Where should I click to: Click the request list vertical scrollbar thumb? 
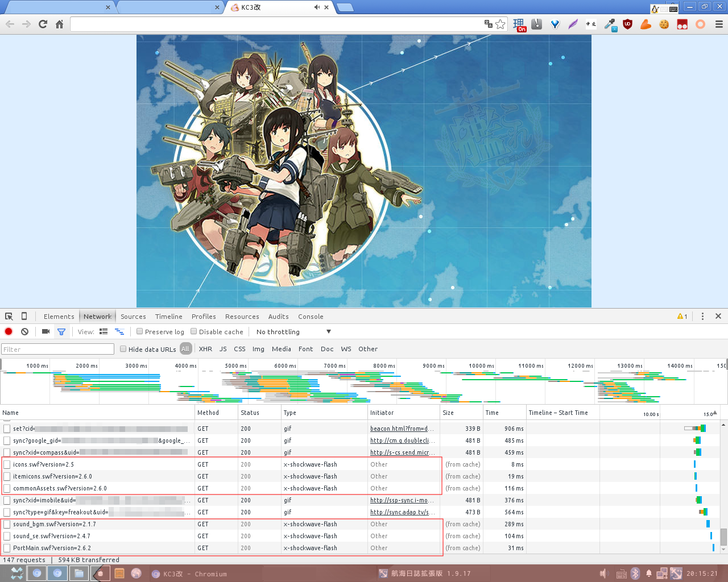[x=723, y=537]
